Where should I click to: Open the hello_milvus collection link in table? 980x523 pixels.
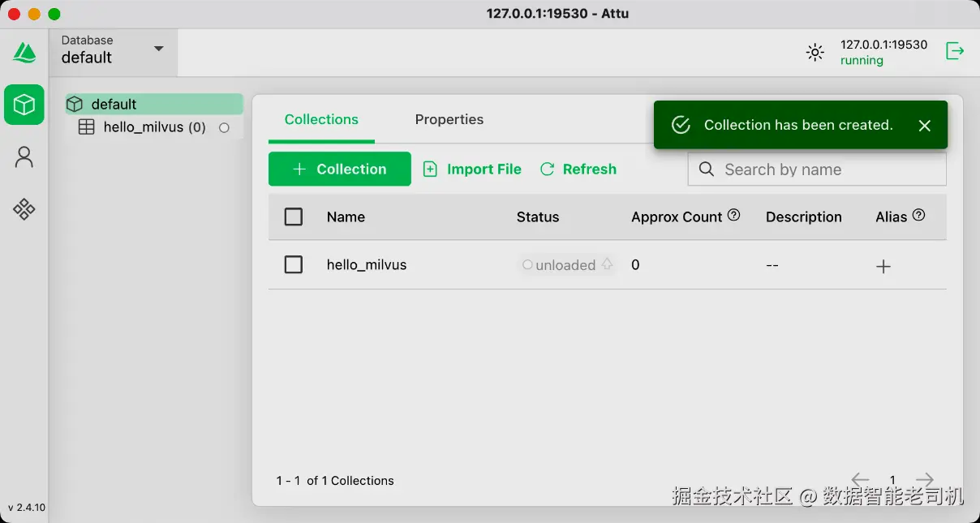367,264
